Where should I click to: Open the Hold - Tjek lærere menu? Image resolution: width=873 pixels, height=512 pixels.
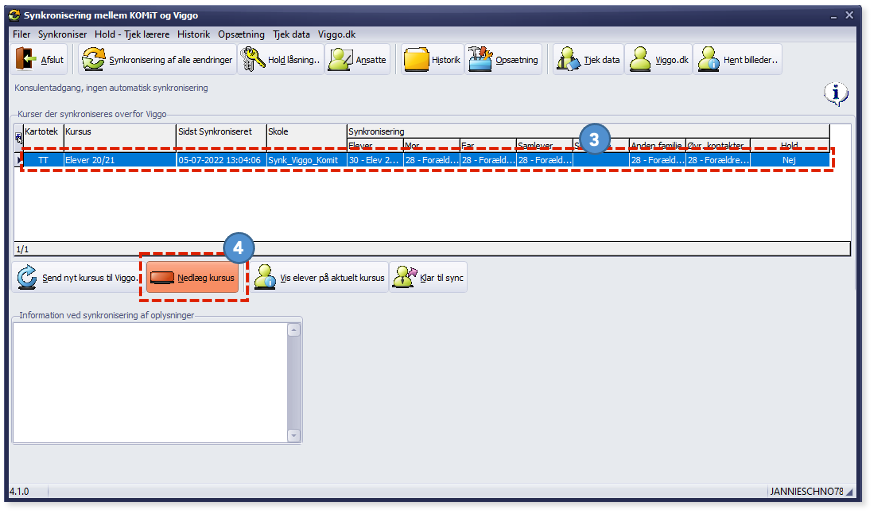tap(132, 35)
